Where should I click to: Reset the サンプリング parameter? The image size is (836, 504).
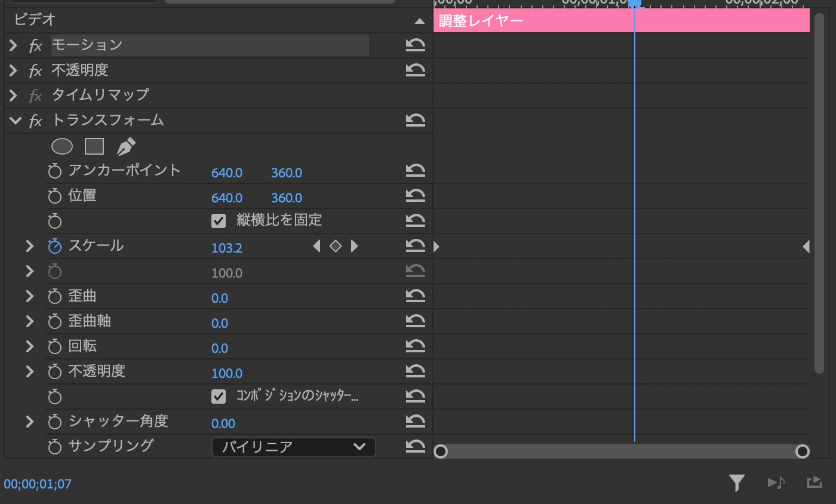[415, 447]
